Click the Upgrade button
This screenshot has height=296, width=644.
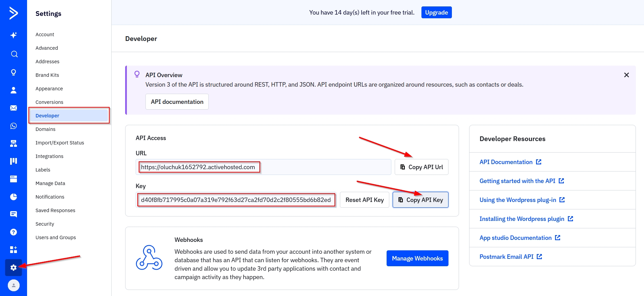(x=436, y=13)
